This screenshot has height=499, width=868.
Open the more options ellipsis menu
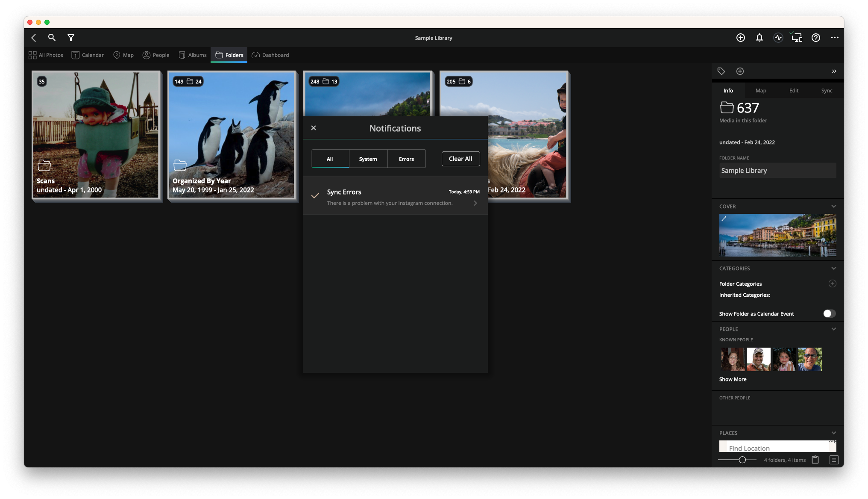[x=835, y=38]
